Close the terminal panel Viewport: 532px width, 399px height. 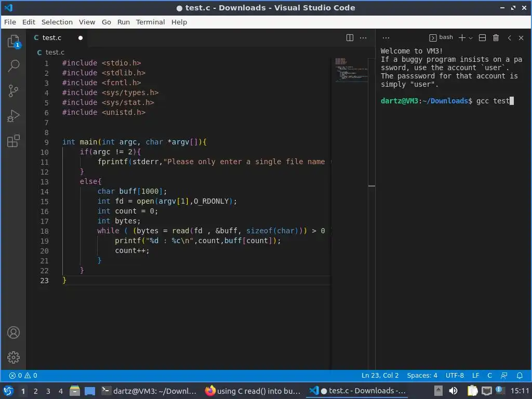click(x=521, y=37)
